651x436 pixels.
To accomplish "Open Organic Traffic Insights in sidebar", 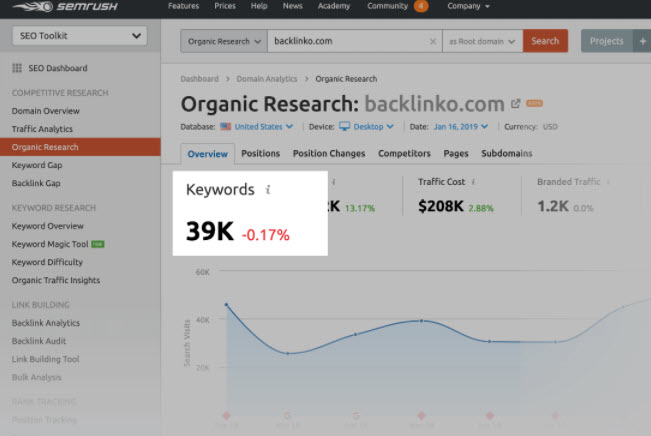I will click(x=56, y=280).
